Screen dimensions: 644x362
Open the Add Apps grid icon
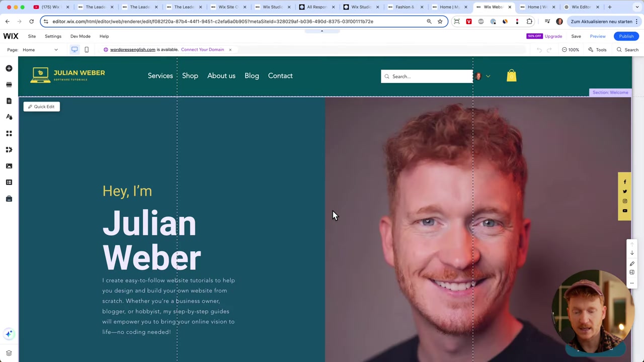[9, 133]
